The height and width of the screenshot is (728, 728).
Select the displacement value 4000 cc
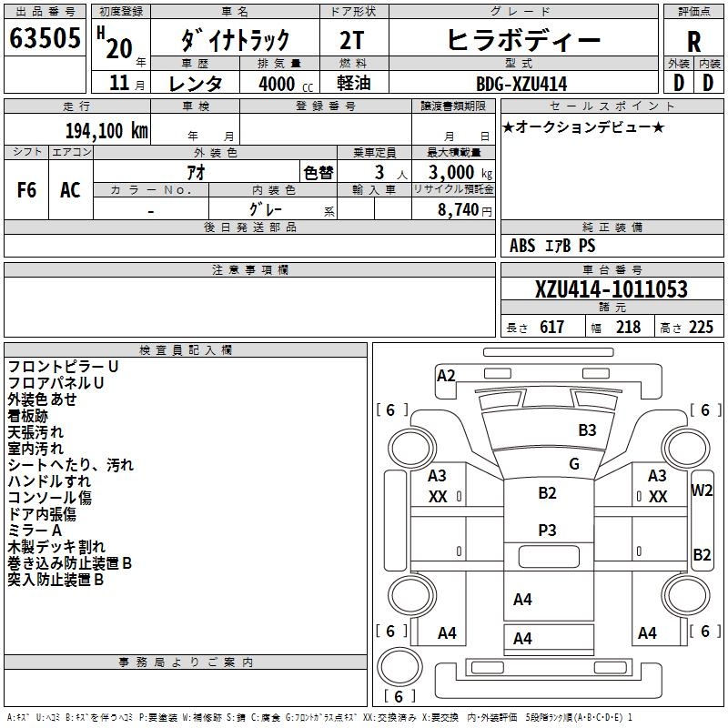[x=286, y=84]
